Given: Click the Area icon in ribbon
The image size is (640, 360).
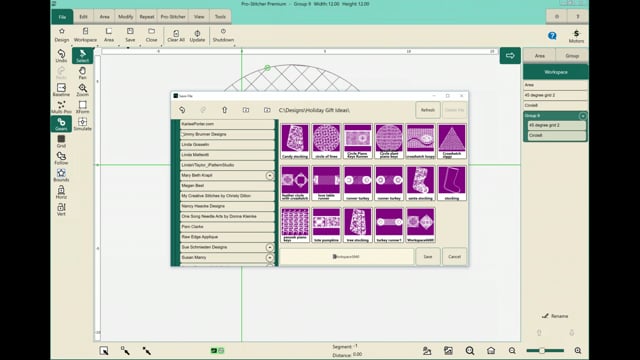Looking at the screenshot, I should click(x=109, y=35).
